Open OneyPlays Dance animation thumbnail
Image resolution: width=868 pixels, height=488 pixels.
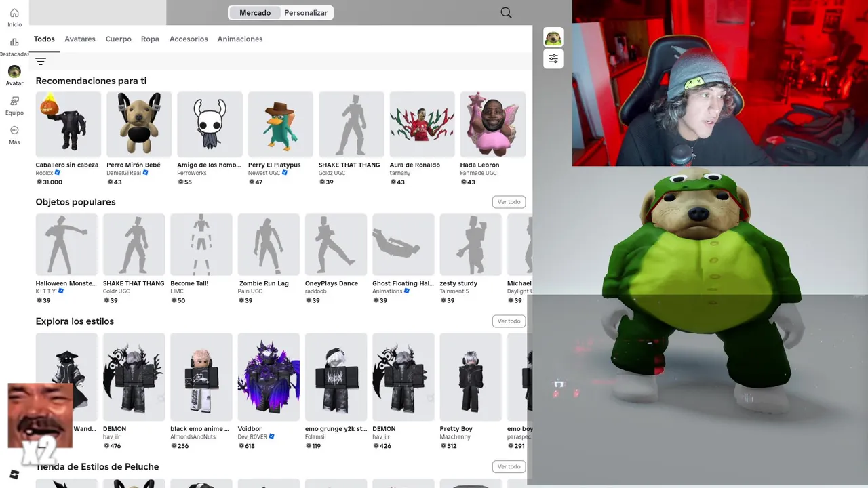point(336,245)
